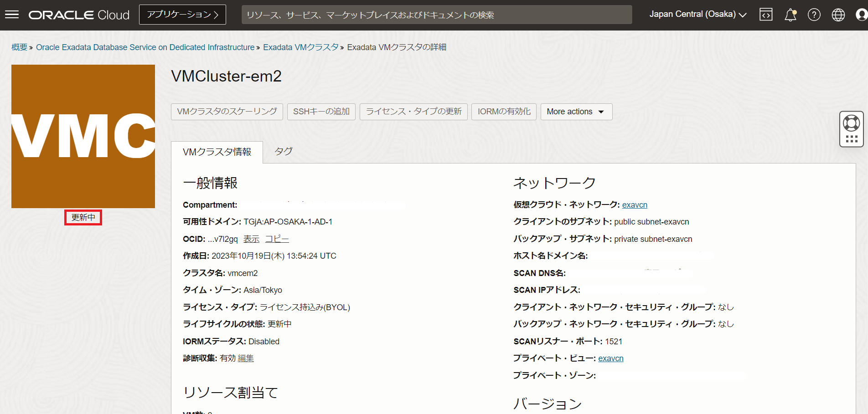Copy the OCID via コピー link

point(277,239)
